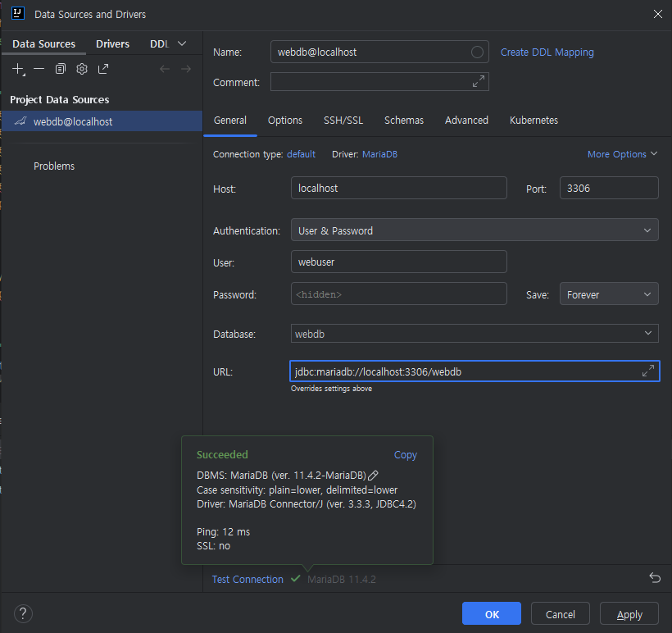Open the Options tab

click(x=285, y=120)
